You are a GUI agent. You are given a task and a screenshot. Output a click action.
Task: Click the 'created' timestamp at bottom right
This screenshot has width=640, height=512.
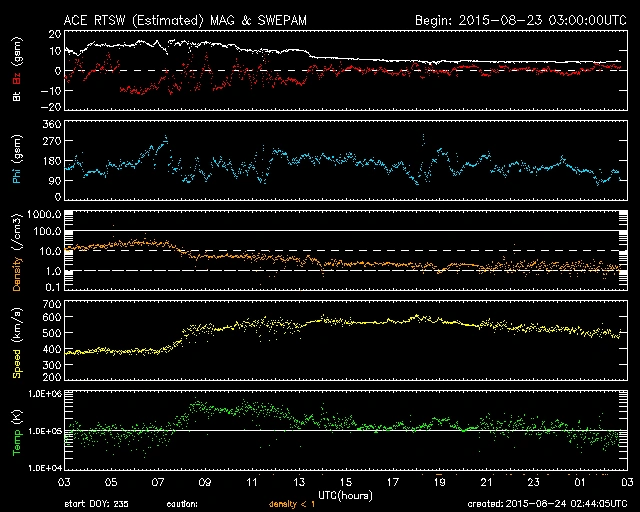click(x=545, y=503)
